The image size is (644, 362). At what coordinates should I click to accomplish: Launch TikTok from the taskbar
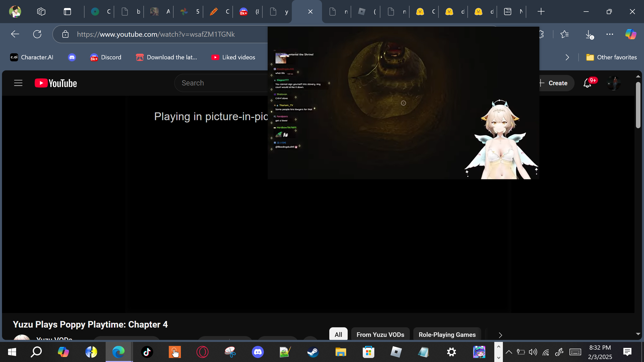[147, 352]
